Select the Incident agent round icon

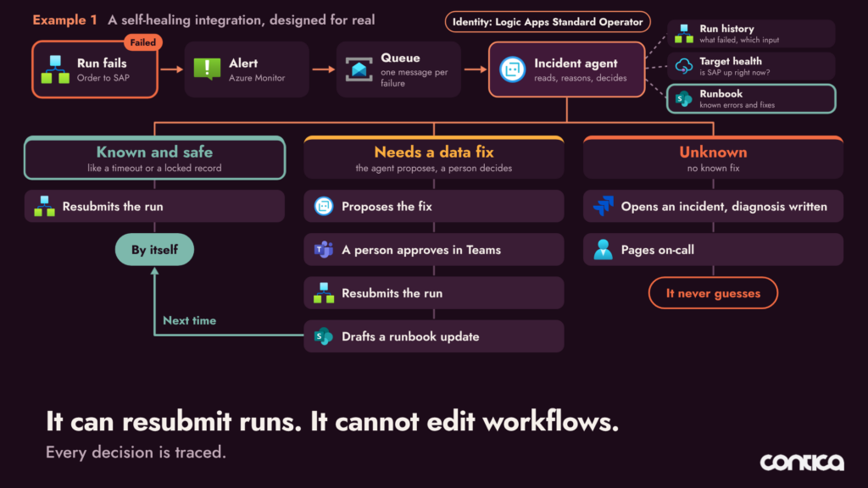coord(512,69)
